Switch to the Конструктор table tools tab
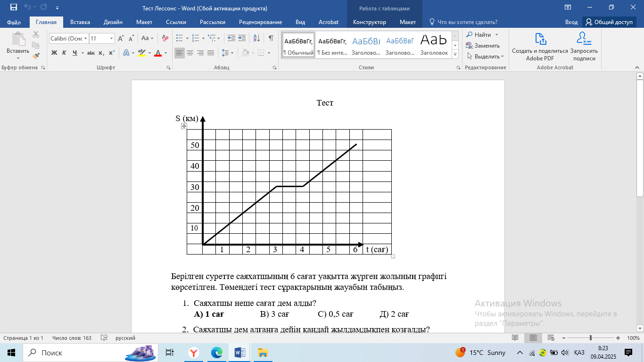The image size is (644, 362). point(370,22)
